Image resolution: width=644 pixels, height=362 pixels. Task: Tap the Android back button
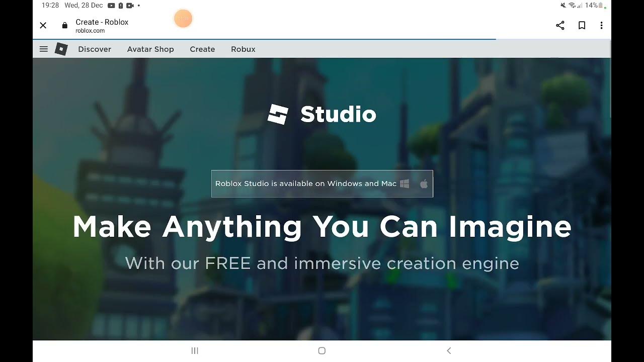point(449,351)
